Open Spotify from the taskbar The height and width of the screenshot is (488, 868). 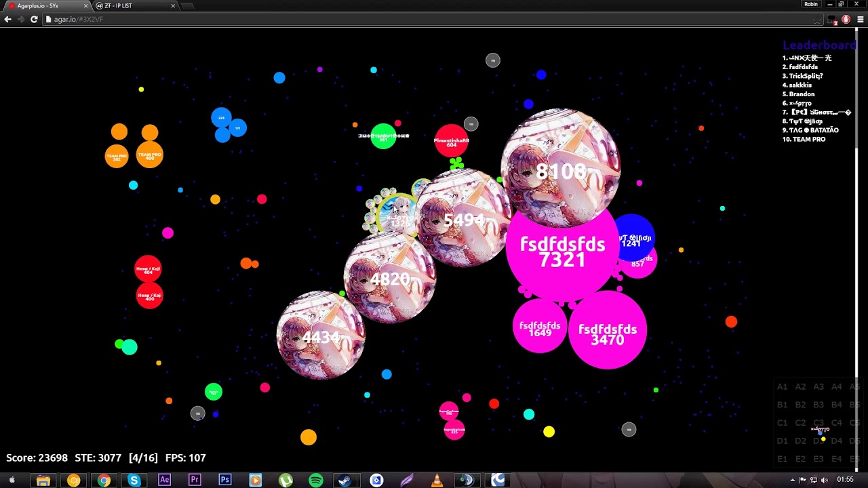click(316, 480)
